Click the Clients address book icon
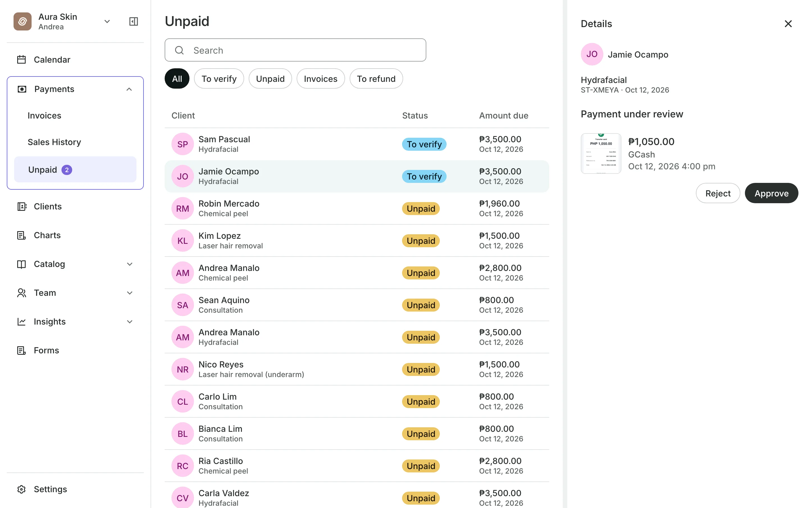The image size is (812, 508). click(x=21, y=206)
